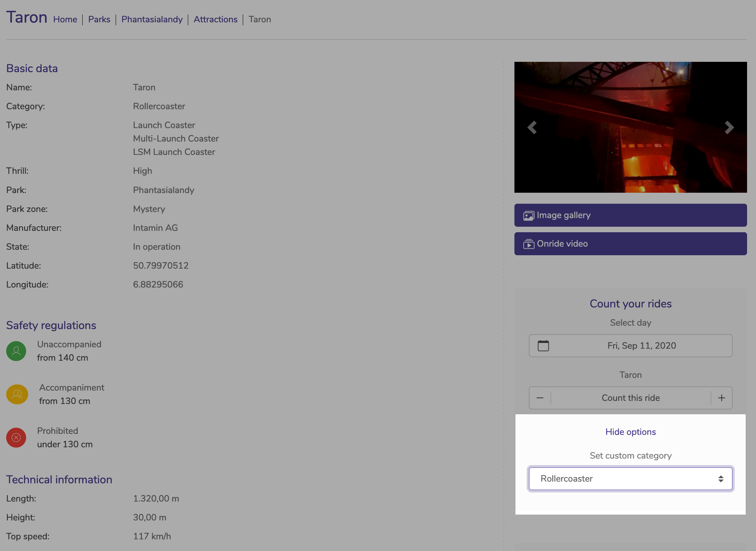The width and height of the screenshot is (756, 551).
Task: Click top speed value 117 km/h
Action: click(x=152, y=536)
